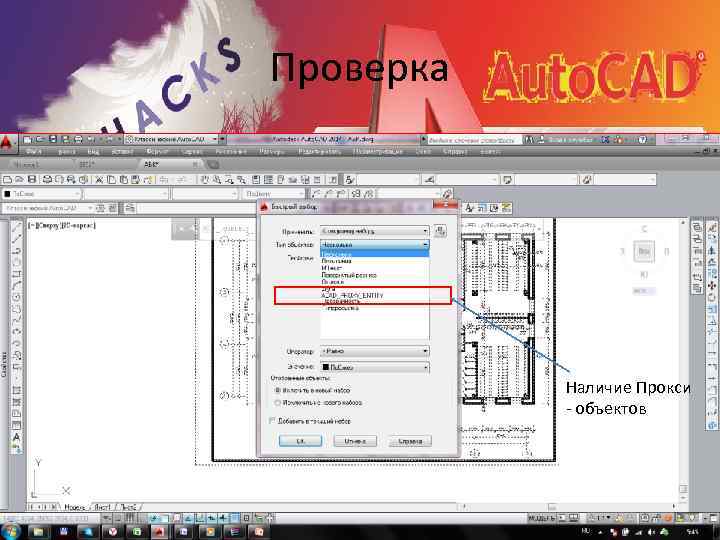Image resolution: width=720 pixels, height=540 pixels.
Task: Open the AutoCAD application menu button
Action: pyautogui.click(x=6, y=143)
